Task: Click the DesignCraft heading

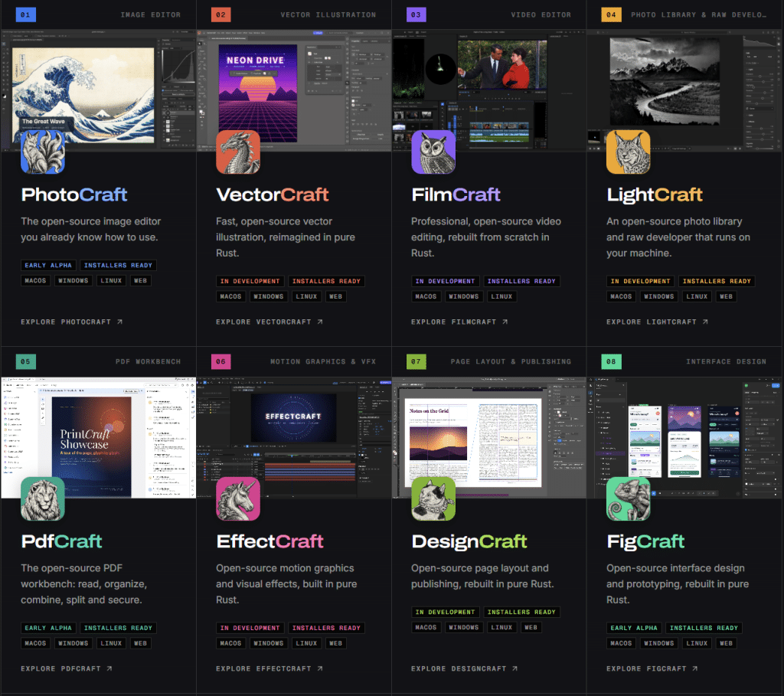Action: point(469,541)
